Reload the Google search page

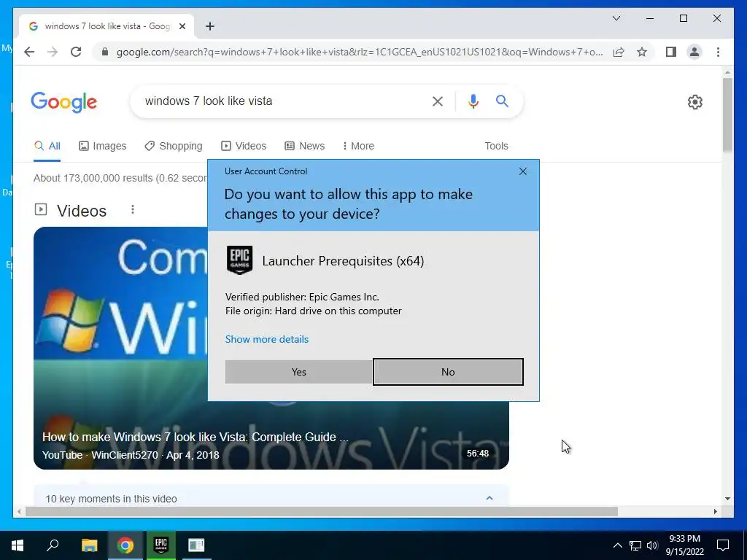[x=76, y=52]
